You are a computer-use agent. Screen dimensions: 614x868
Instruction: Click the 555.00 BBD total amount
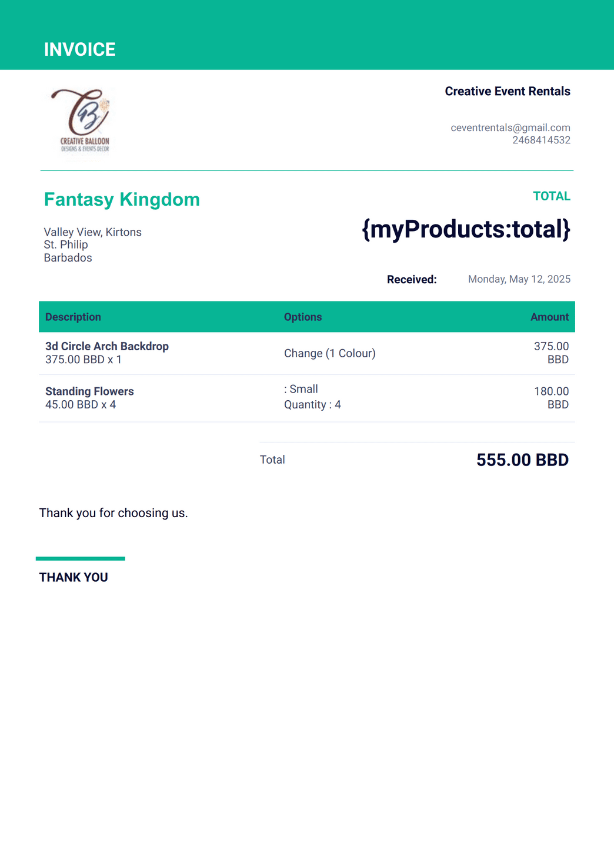(522, 460)
